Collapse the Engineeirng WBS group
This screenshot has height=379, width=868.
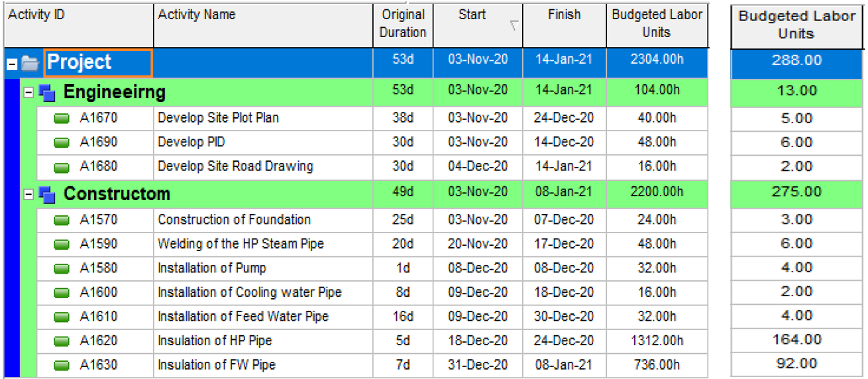point(28,93)
